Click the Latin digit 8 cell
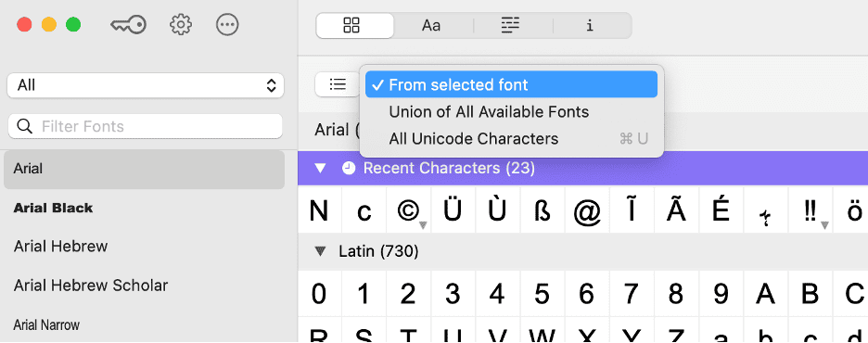The height and width of the screenshot is (343, 868). 676,293
